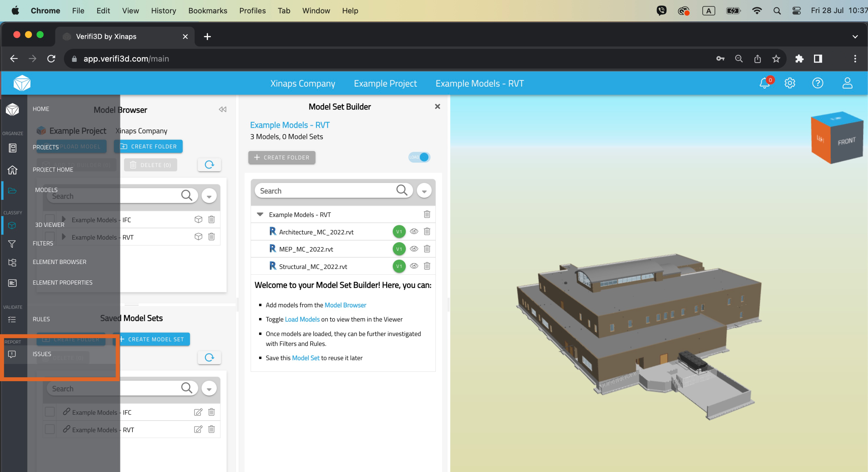Screen dimensions: 868x472
Task: Open macOS Control Center icon
Action: click(x=797, y=11)
